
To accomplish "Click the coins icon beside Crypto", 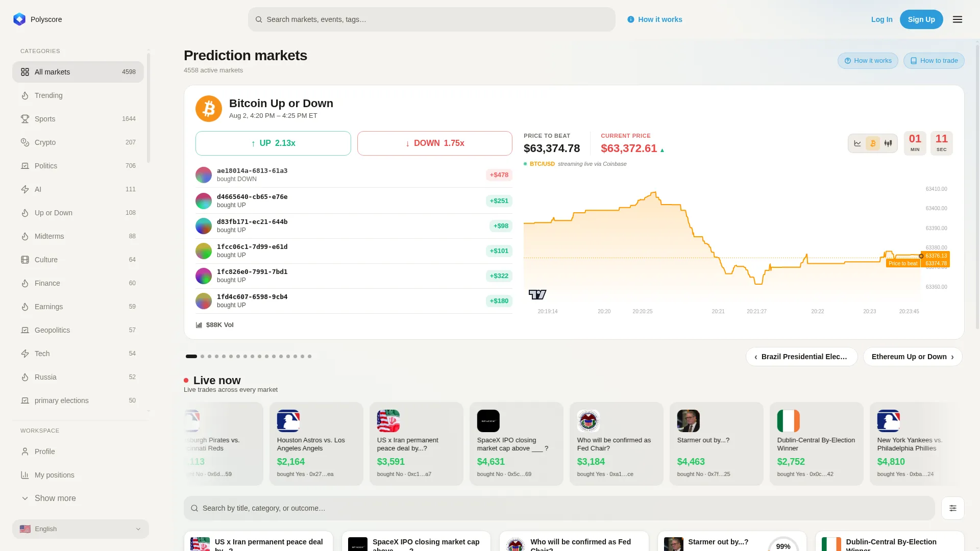I will (x=25, y=142).
